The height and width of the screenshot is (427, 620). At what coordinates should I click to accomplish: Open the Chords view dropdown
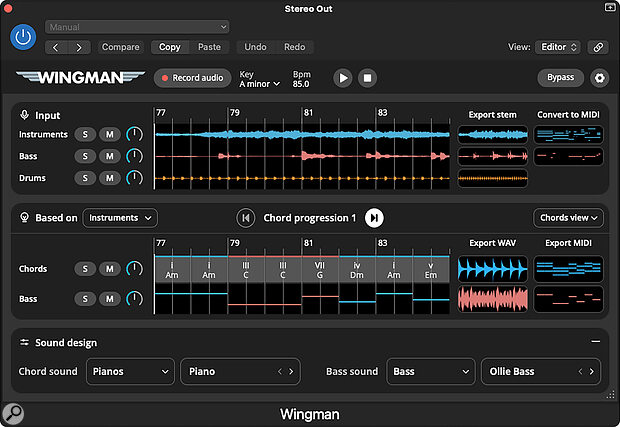(x=569, y=217)
